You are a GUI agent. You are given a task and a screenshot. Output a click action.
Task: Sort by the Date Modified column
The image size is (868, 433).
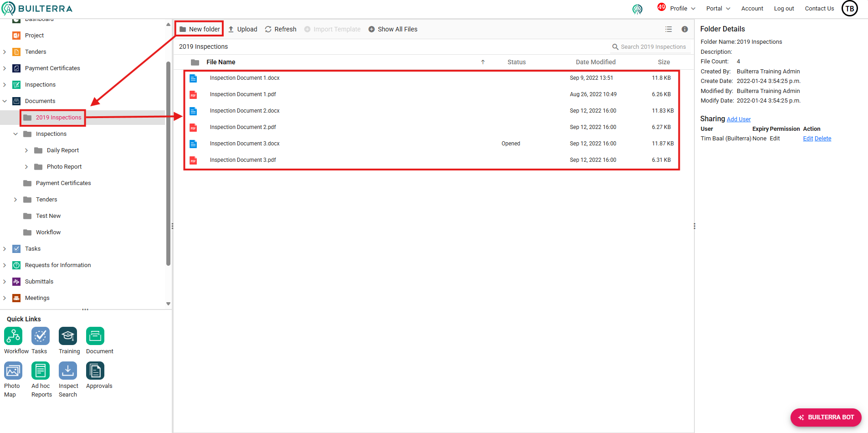596,62
